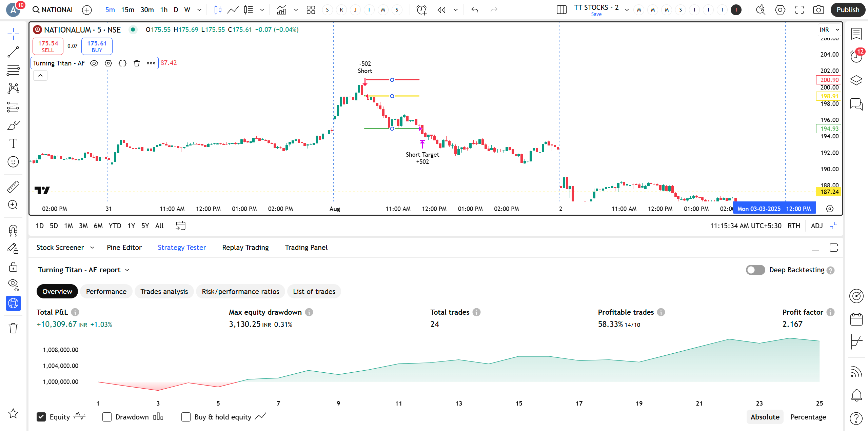This screenshot has height=431, width=868.
Task: Open the Indicators menu
Action: (281, 10)
